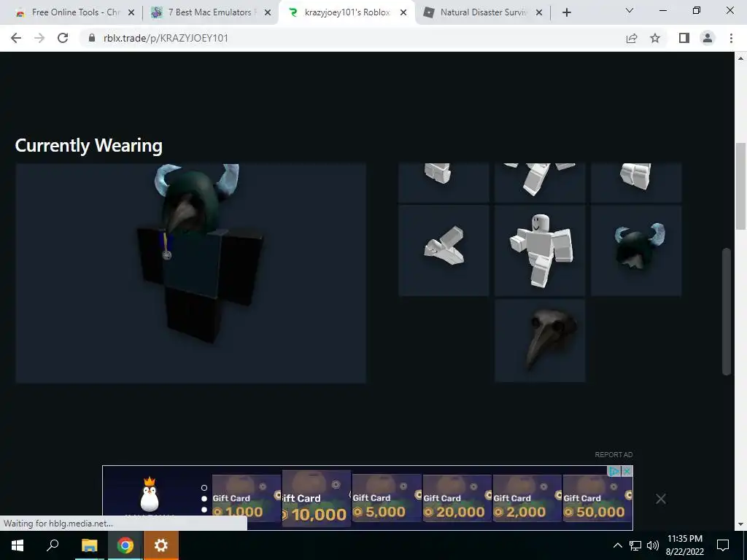Bookmark this page with the star icon
The height and width of the screenshot is (560, 747).
tap(655, 38)
